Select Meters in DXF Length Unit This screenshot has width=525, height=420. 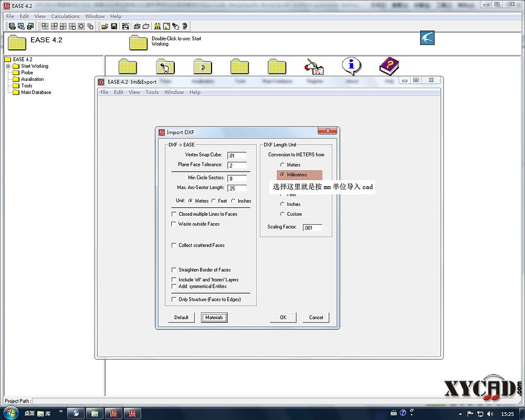point(282,165)
